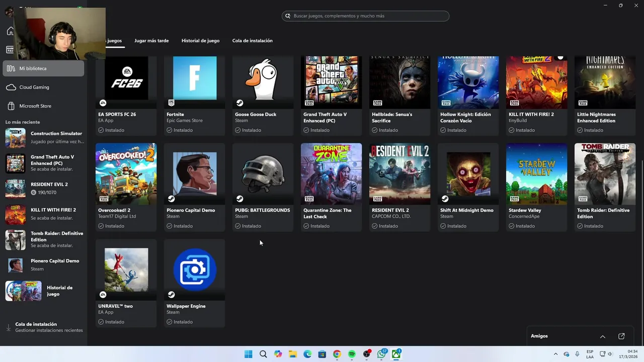Select KILL IT WITH FIRE! 2 sidebar entry
Image resolution: width=644 pixels, height=362 pixels.
44,214
